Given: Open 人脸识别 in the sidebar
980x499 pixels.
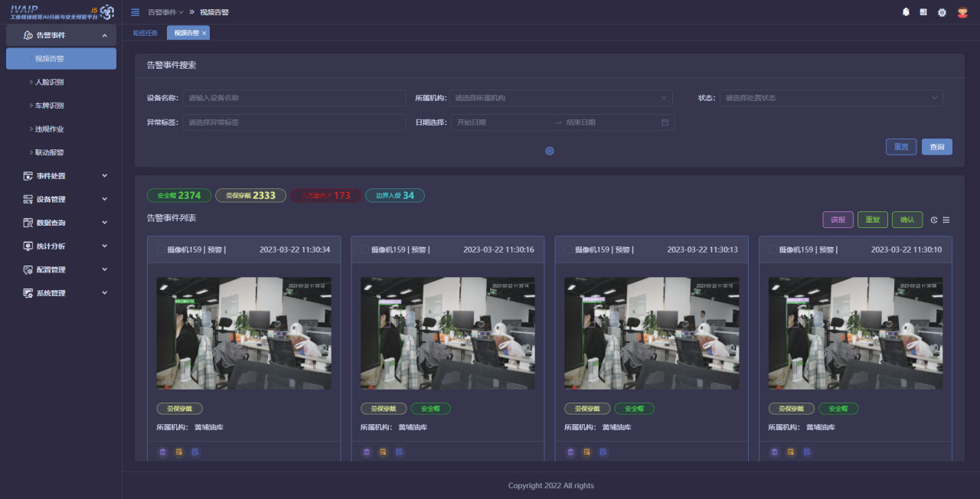Looking at the screenshot, I should click(x=49, y=82).
